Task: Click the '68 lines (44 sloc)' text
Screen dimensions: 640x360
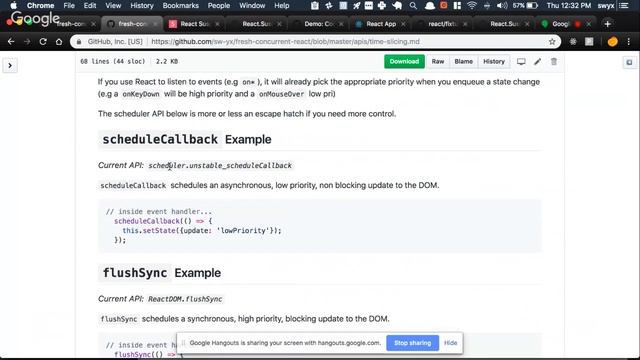Action: pyautogui.click(x=113, y=62)
